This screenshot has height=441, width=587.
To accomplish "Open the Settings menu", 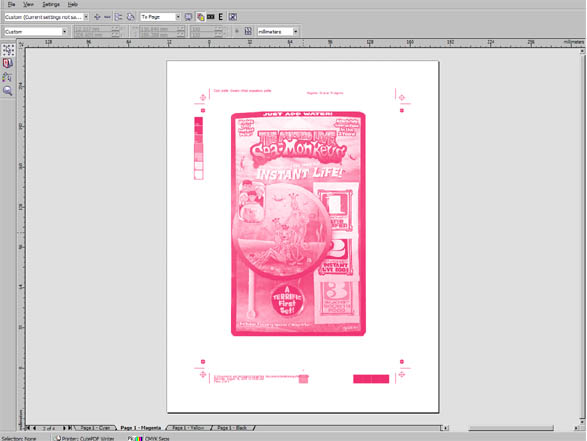I will (x=51, y=4).
